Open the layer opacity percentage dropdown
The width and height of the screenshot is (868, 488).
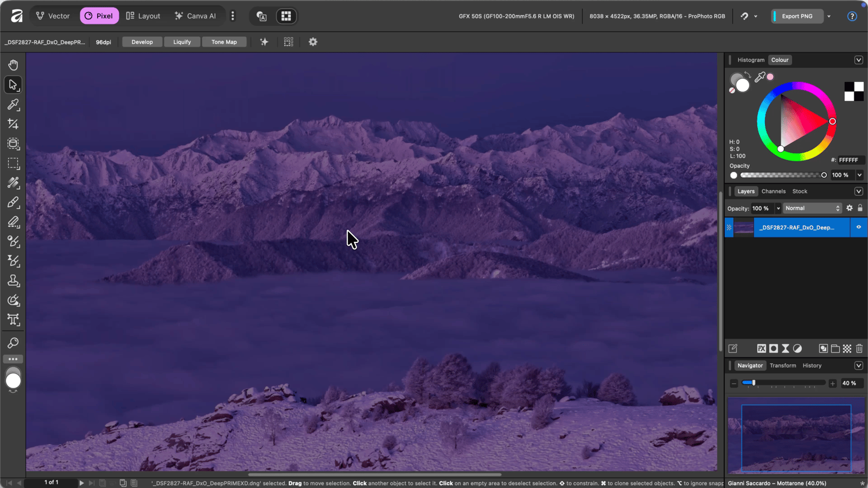click(x=778, y=208)
